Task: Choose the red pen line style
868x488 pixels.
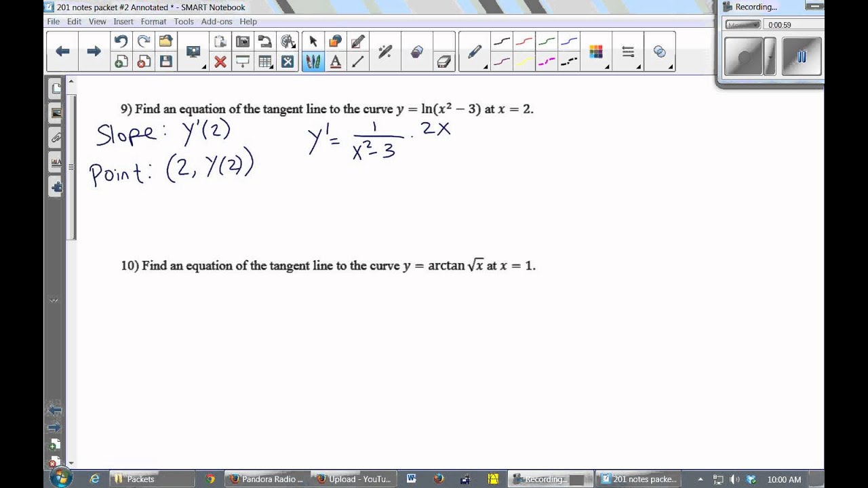Action: click(x=524, y=41)
